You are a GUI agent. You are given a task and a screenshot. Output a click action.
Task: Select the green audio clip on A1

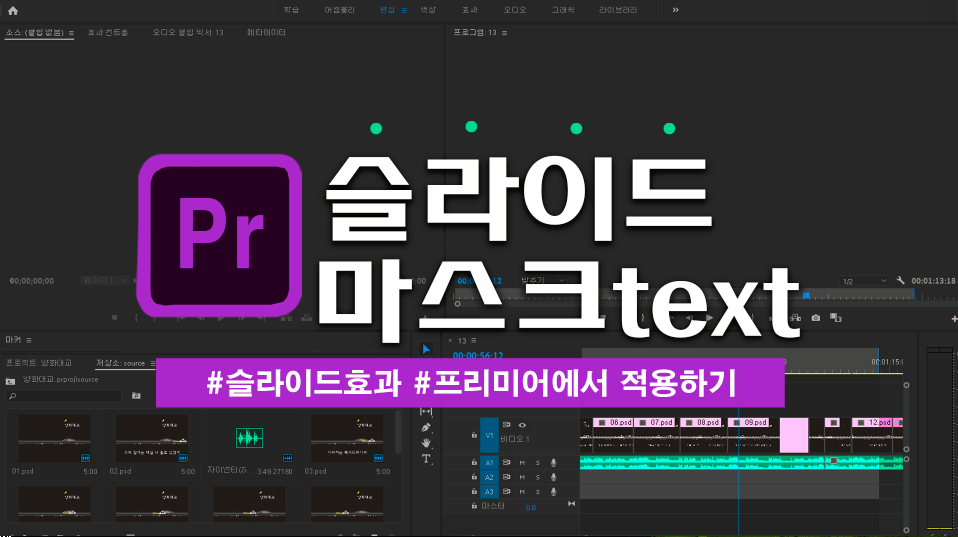[x=741, y=462]
